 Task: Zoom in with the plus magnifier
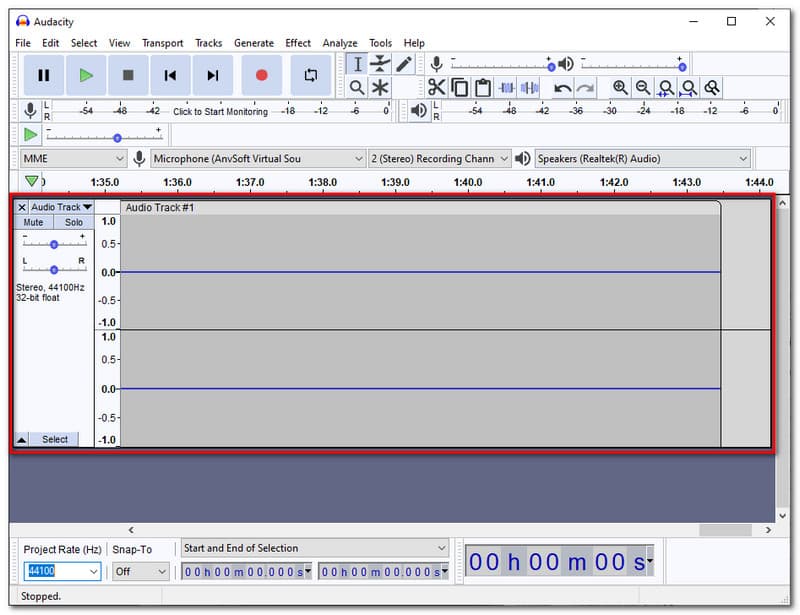(620, 88)
